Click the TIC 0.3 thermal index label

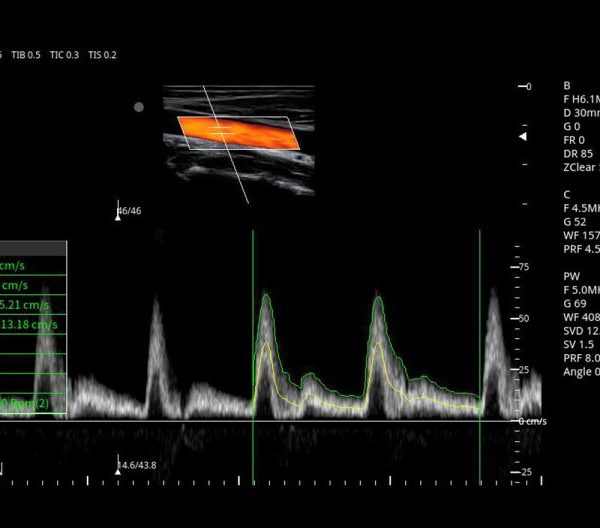[x=64, y=55]
